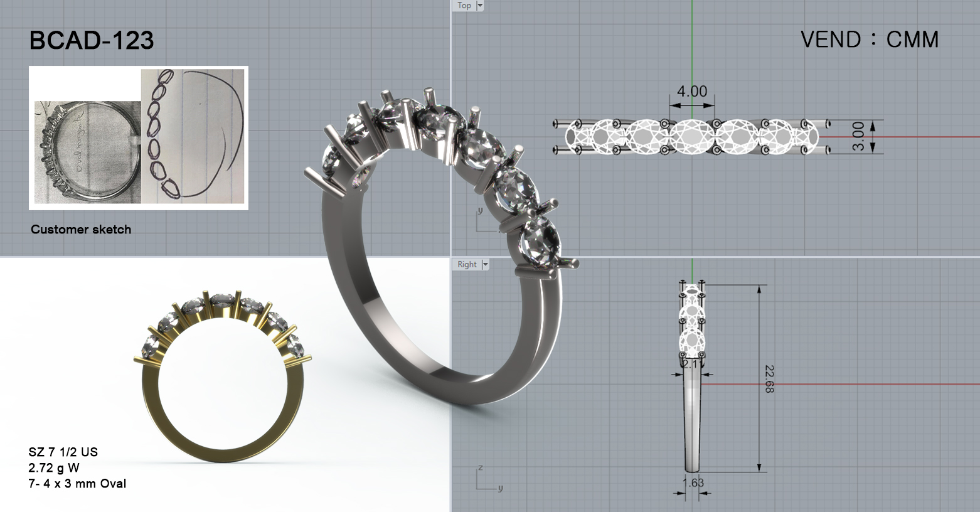Select the 4.00 dimension in Top view
This screenshot has height=512, width=980.
point(691,92)
